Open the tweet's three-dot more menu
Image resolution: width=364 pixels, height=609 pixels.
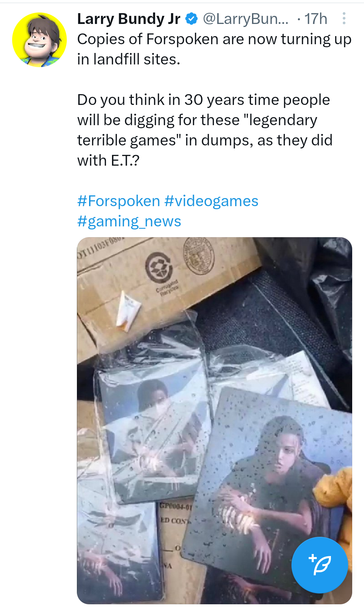click(344, 19)
